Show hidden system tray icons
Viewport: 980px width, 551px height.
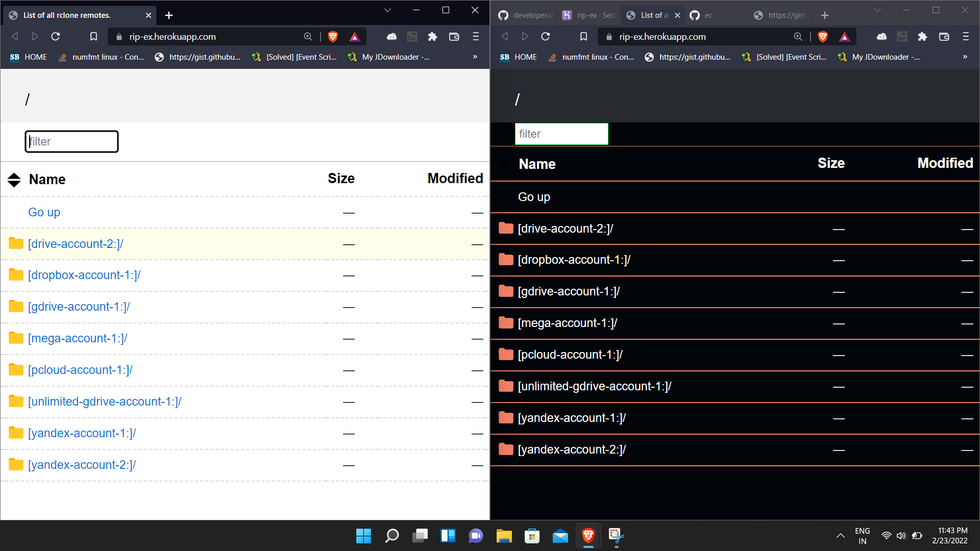click(x=840, y=536)
